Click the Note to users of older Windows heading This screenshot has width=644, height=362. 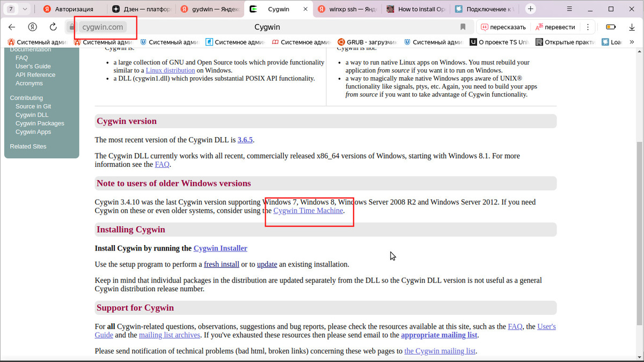(x=174, y=183)
